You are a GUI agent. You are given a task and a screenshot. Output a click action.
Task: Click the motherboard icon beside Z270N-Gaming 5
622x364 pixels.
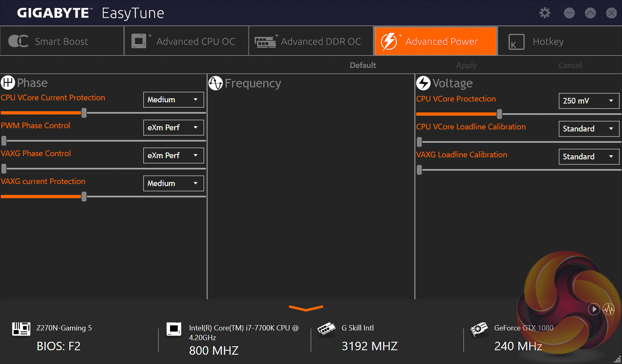pyautogui.click(x=21, y=329)
